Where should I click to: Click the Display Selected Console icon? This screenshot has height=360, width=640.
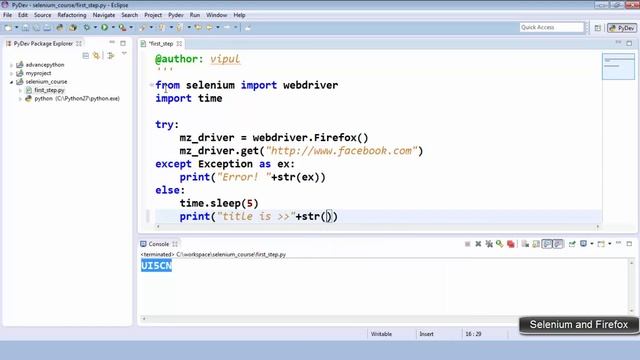point(583,244)
